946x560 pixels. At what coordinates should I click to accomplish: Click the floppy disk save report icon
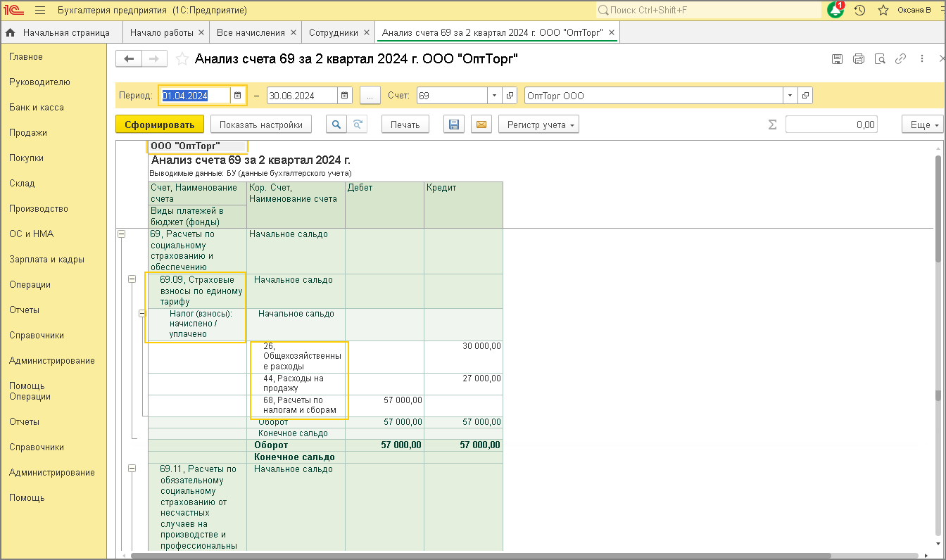click(x=454, y=125)
